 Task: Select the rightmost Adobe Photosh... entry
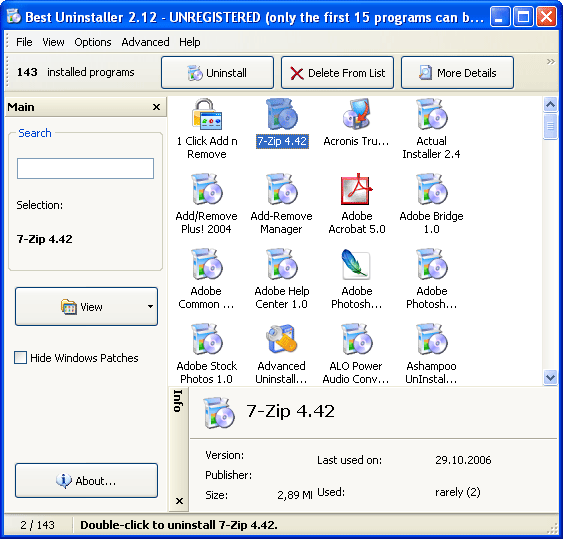(431, 279)
